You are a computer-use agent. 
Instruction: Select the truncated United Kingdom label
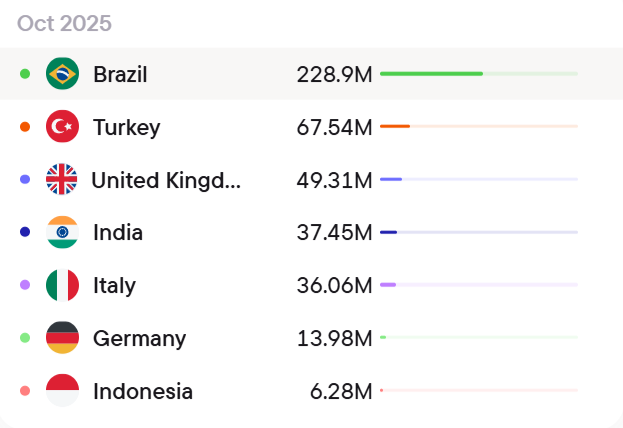(x=166, y=180)
